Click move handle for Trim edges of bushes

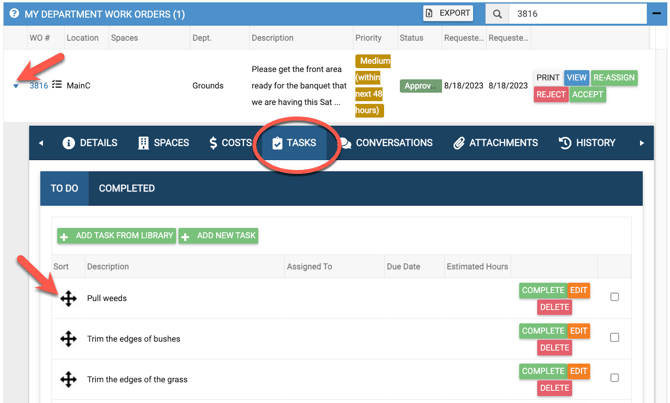(x=68, y=339)
